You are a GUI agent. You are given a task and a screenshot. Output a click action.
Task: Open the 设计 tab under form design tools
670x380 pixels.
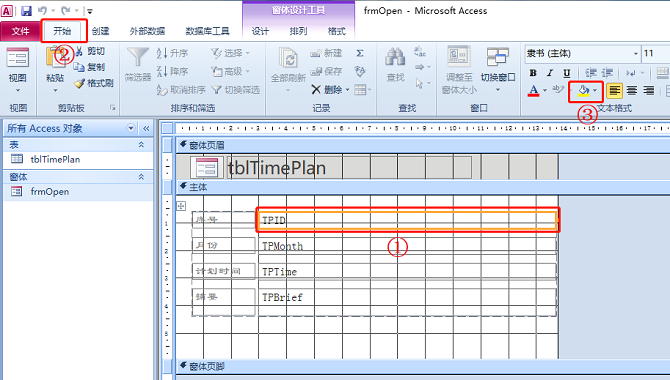coord(260,31)
